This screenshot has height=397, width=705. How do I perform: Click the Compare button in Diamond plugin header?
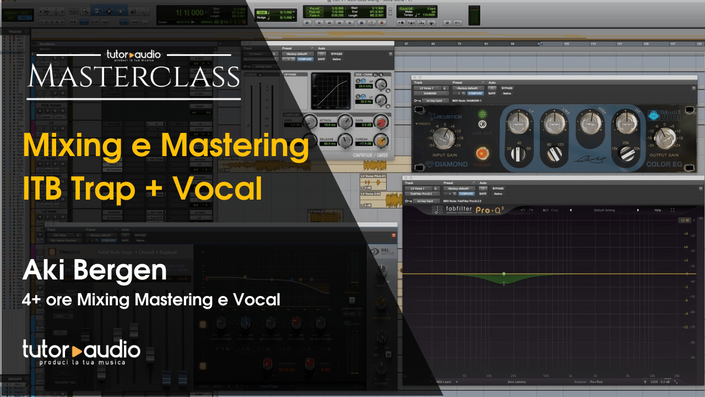pyautogui.click(x=475, y=94)
